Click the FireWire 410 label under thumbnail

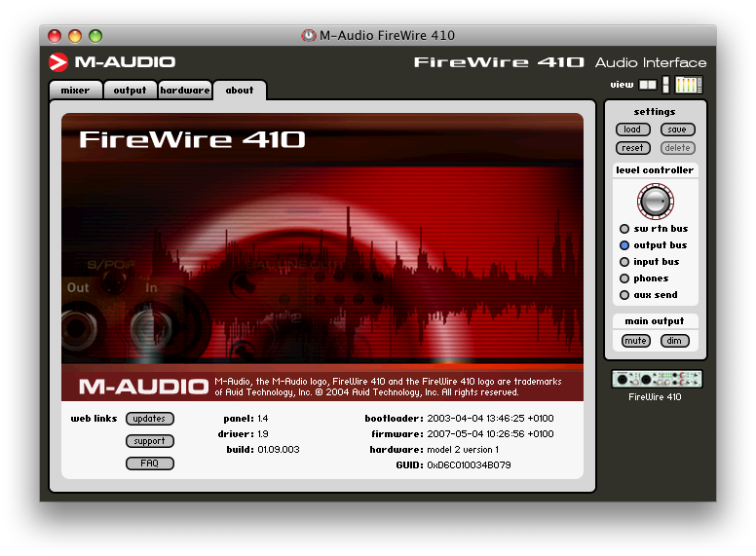pyautogui.click(x=655, y=397)
